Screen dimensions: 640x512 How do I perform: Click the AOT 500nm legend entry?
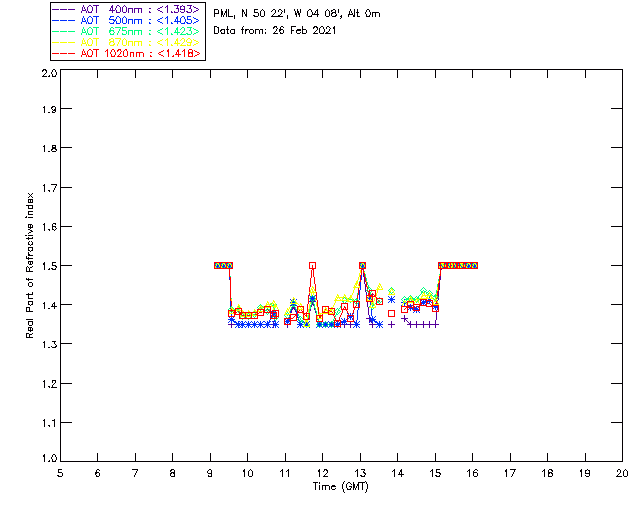click(x=127, y=20)
